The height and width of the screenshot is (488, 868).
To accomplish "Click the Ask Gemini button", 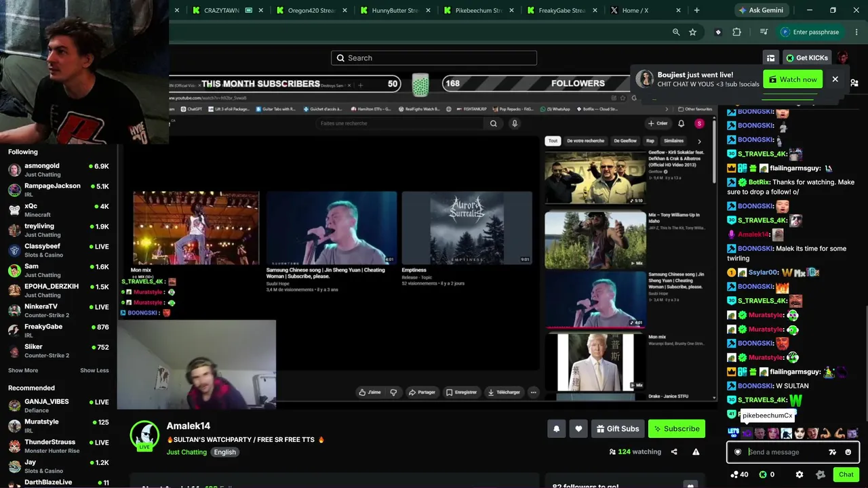I will point(761,10).
